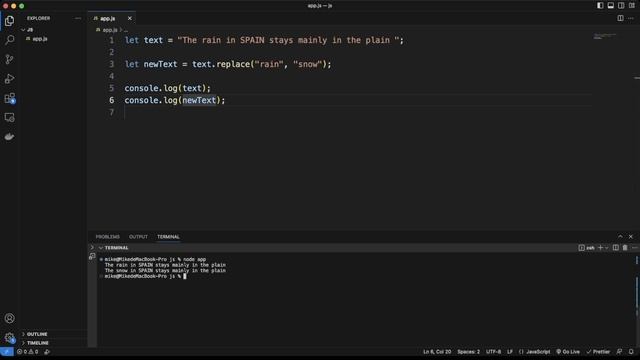Click the text variable on line 1
Screen dimensions: 640x360
coord(153,40)
